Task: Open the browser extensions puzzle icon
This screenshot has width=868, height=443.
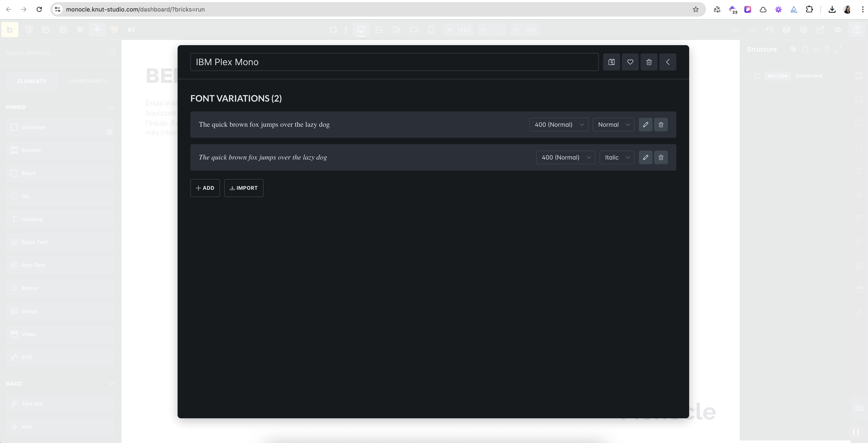Action: tap(809, 9)
